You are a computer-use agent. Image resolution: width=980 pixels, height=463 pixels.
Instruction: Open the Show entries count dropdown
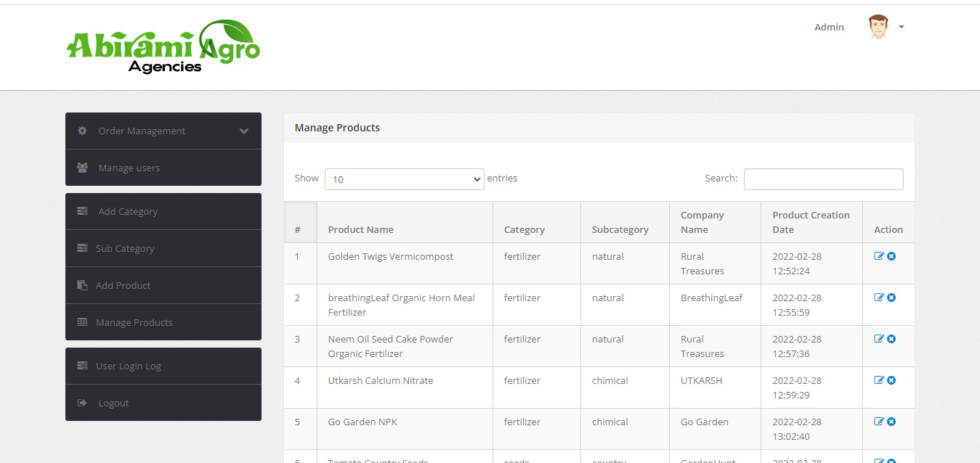(404, 179)
